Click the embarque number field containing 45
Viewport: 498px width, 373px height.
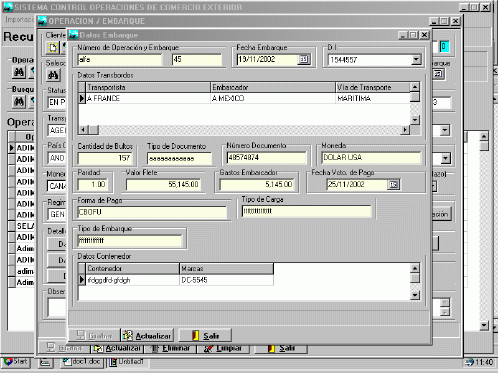(197, 60)
